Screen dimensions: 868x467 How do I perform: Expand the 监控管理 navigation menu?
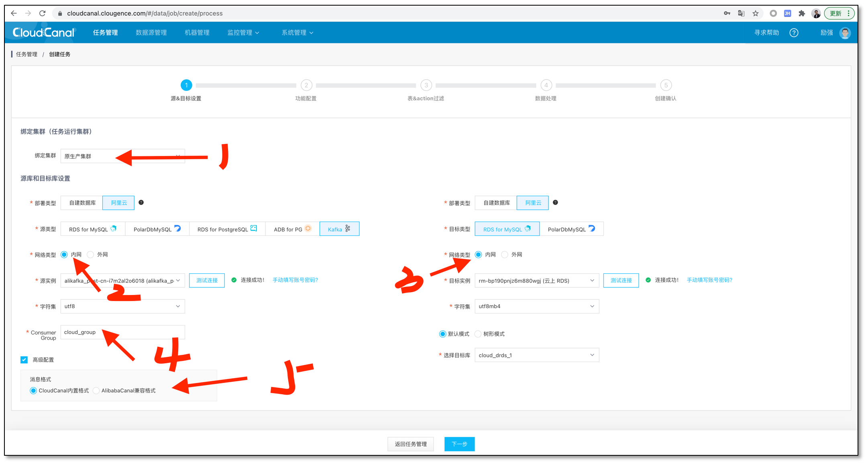(243, 33)
